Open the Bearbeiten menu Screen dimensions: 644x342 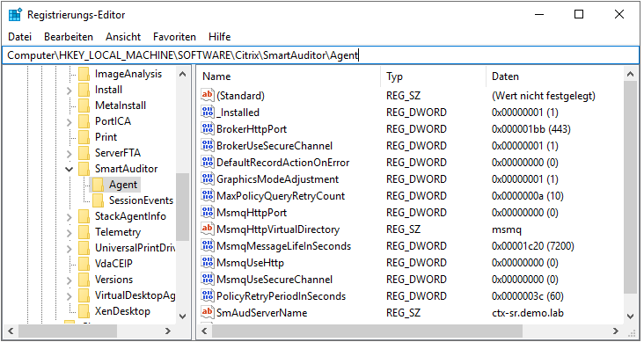(x=69, y=37)
